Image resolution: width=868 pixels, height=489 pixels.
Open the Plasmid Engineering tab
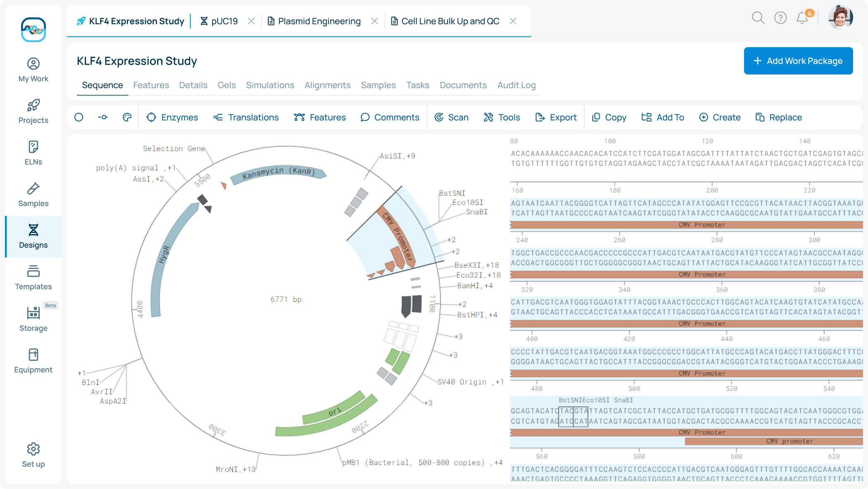click(319, 21)
